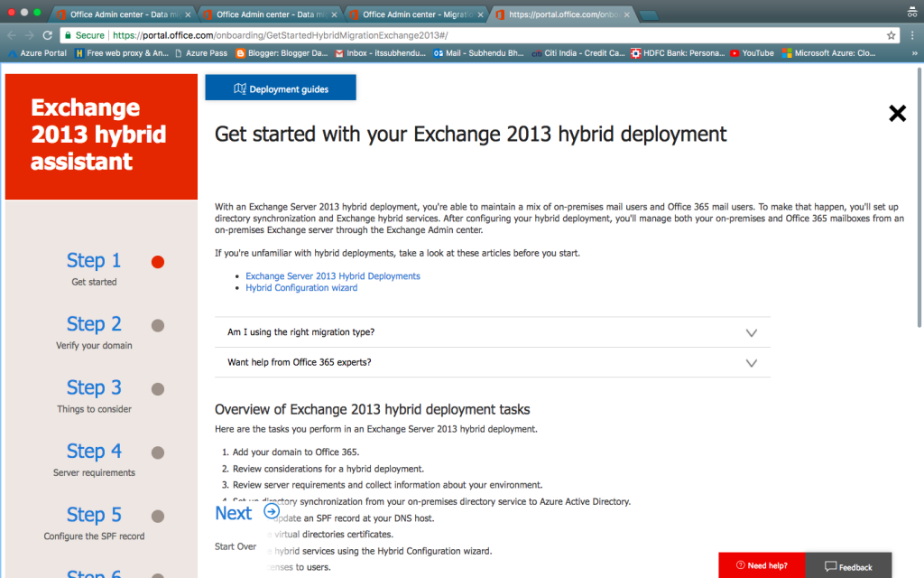Click the incognito icon at top right
The image size is (924, 578).
click(912, 12)
